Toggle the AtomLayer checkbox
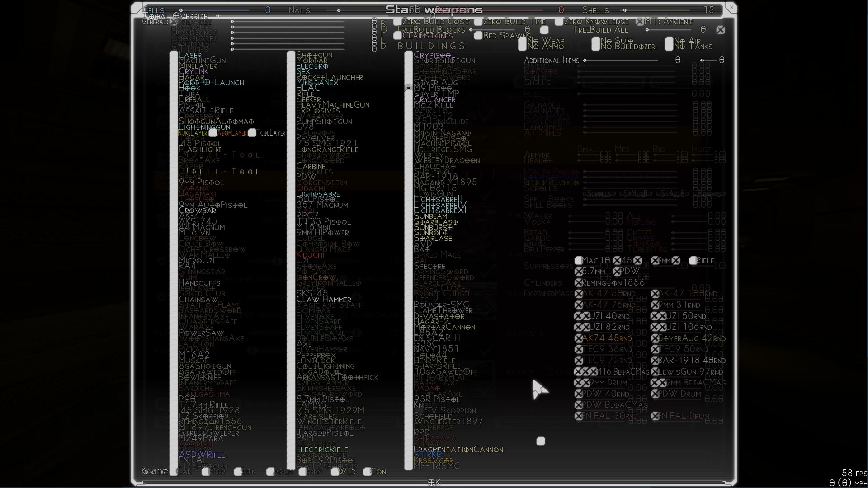Image resolution: width=868 pixels, height=488 pixels. (x=212, y=133)
